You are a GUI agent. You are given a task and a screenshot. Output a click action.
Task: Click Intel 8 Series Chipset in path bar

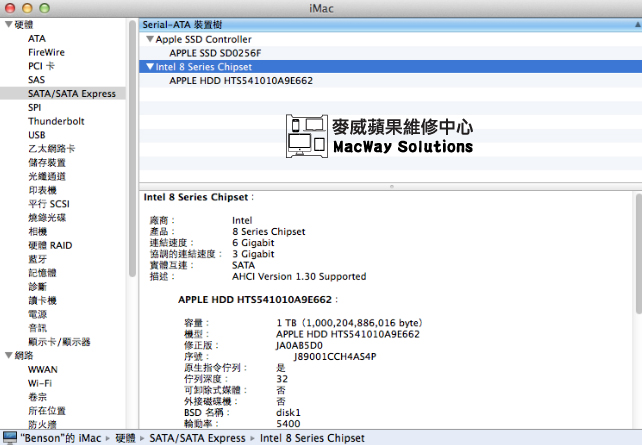click(x=312, y=438)
